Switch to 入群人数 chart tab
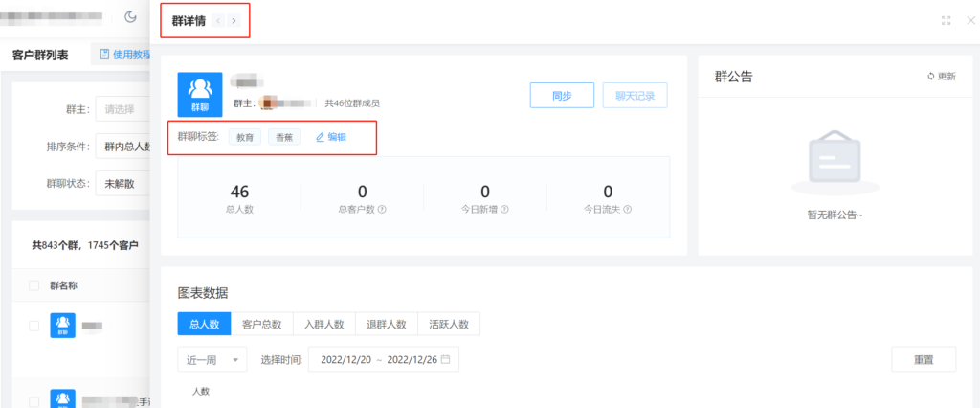Viewport: 980px width, 408px height. pyautogui.click(x=324, y=324)
